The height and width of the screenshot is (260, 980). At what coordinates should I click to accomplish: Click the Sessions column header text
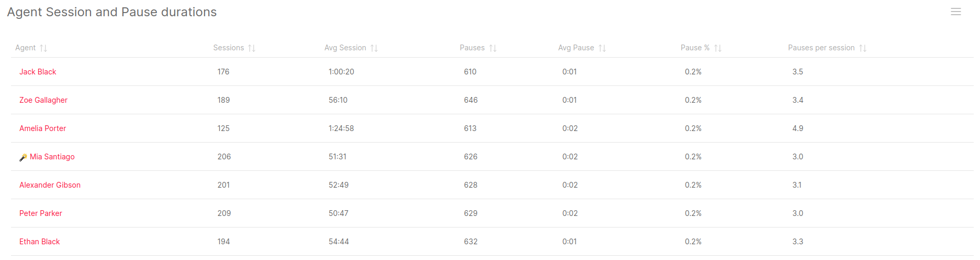(x=229, y=48)
